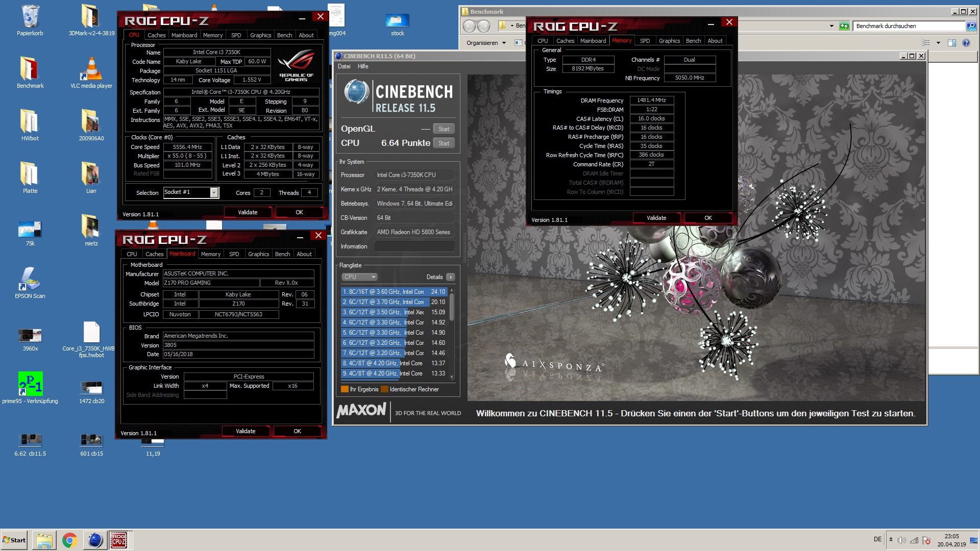Click the Explorer refresh address button
The height and width of the screenshot is (551, 980).
pyautogui.click(x=845, y=26)
